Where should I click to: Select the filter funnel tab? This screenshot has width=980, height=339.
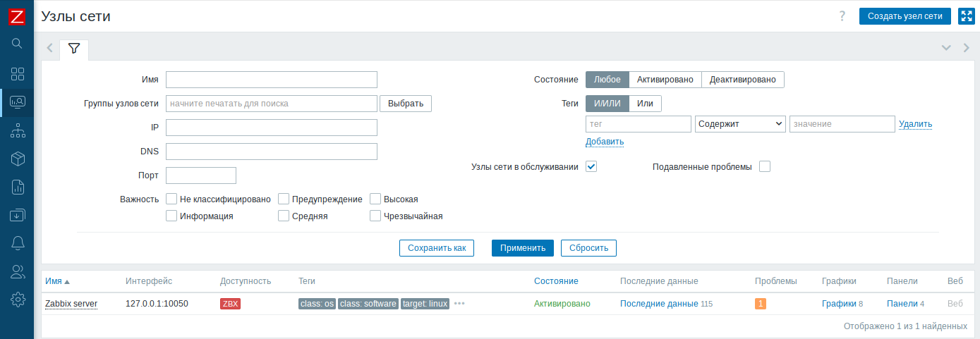click(74, 49)
